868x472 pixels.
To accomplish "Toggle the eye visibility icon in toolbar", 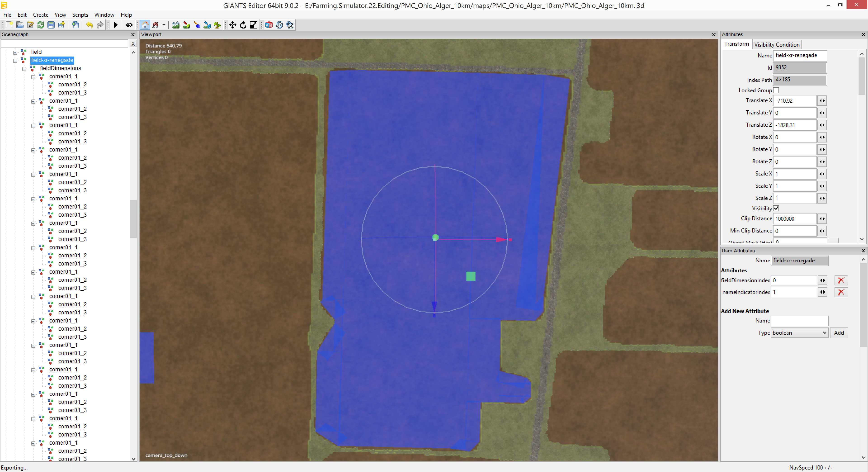I will click(129, 25).
